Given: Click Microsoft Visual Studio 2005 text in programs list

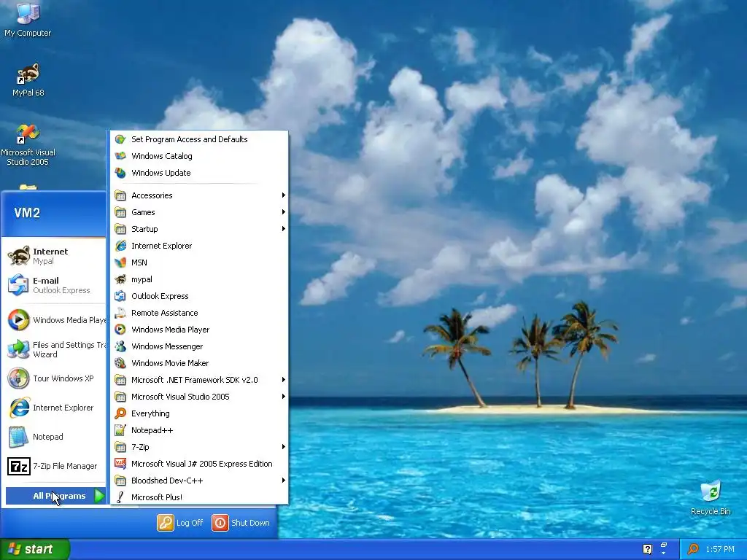Looking at the screenshot, I should click(180, 396).
